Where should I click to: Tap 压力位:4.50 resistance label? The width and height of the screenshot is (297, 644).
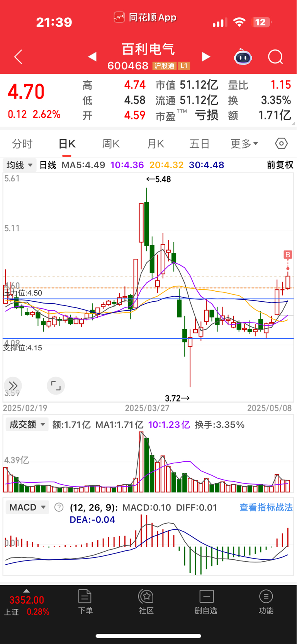(x=23, y=293)
